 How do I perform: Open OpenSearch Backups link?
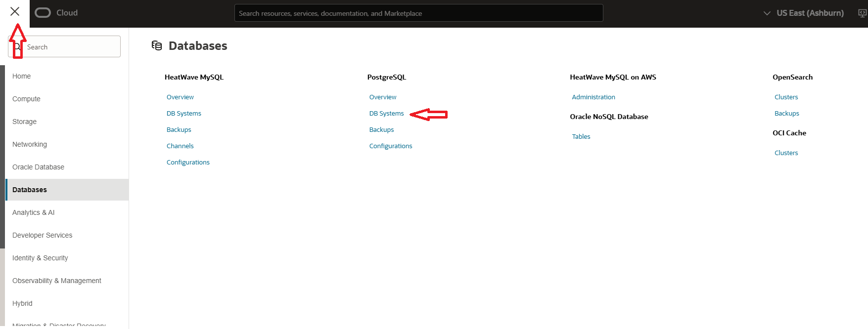786,114
